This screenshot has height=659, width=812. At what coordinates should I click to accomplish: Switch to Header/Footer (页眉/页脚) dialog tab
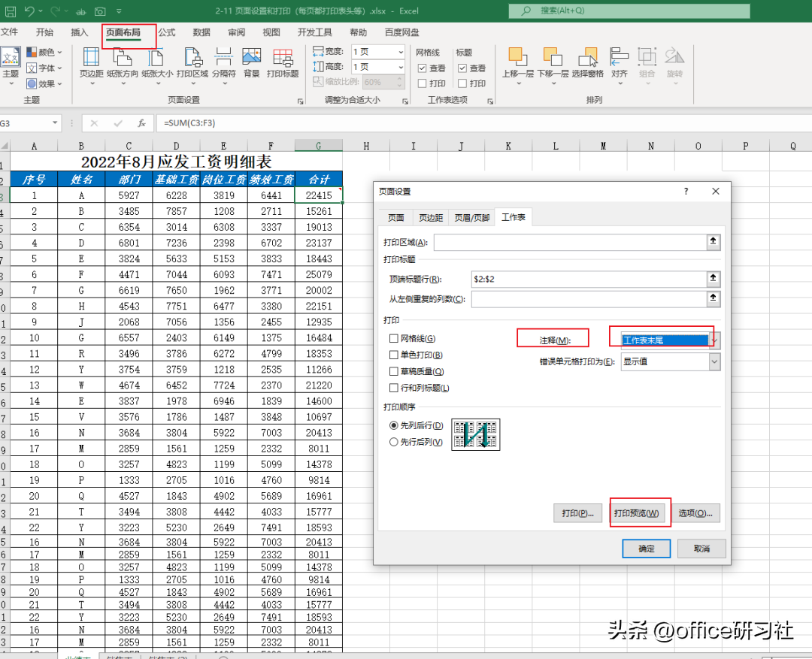[x=471, y=217]
